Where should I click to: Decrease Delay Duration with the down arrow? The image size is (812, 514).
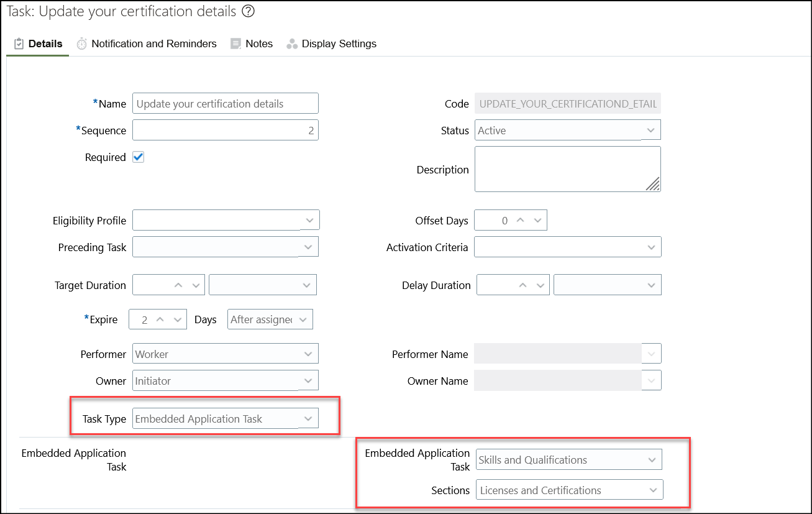tap(541, 285)
